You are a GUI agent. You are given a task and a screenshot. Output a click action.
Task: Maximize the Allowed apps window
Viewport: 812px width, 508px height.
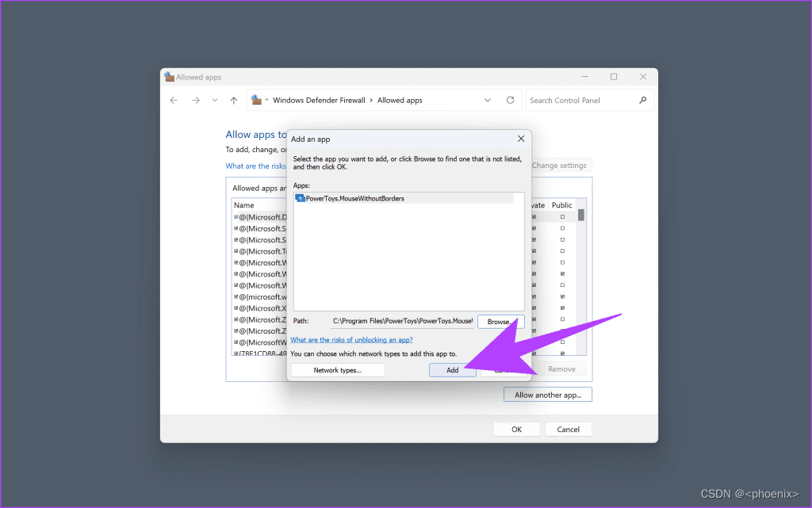point(614,77)
